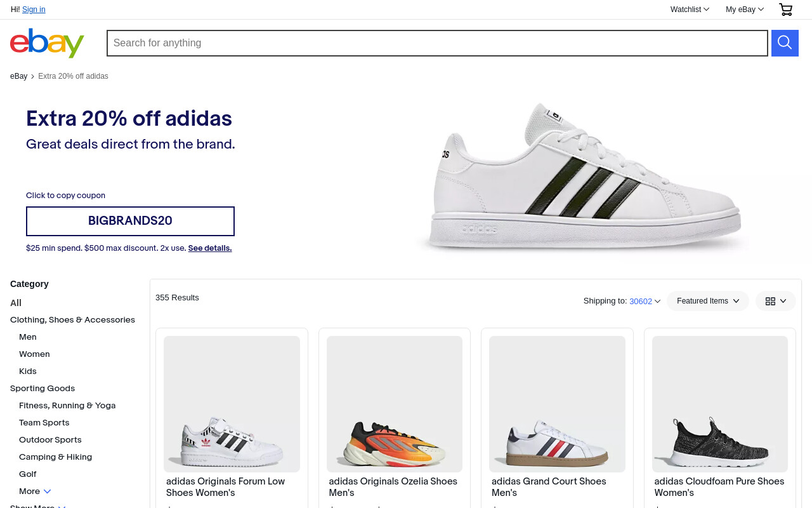Focus the Search for anything field

tap(437, 43)
